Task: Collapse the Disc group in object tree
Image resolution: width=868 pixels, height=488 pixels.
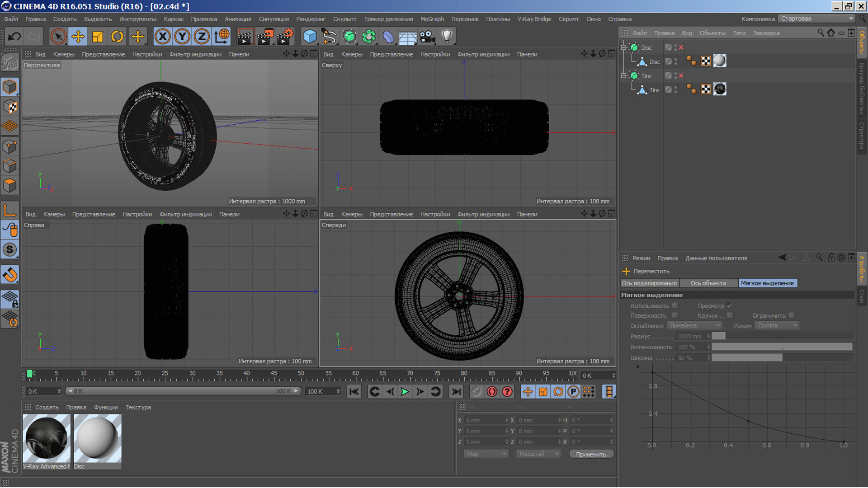Action: 624,47
